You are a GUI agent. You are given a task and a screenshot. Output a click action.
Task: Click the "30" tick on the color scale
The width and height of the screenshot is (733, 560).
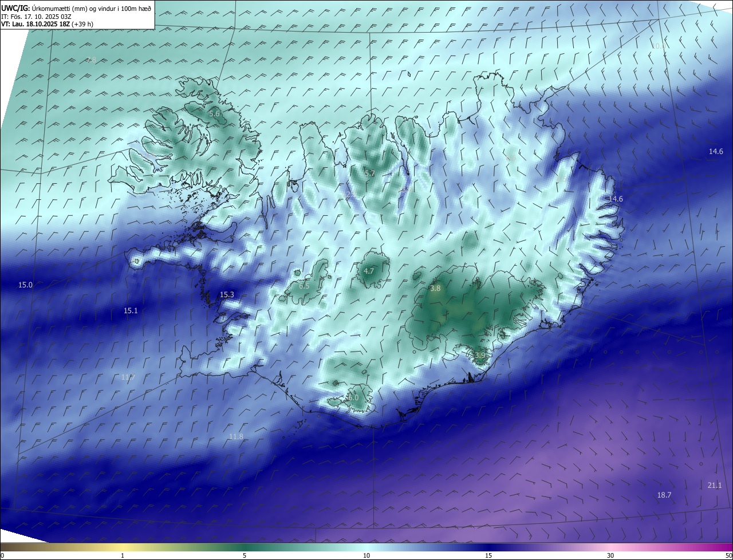tap(610, 555)
